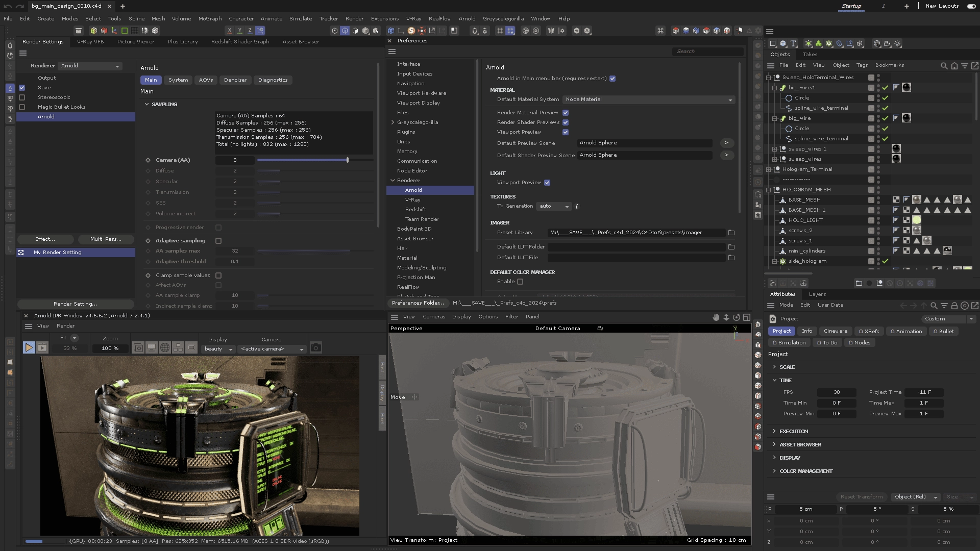This screenshot has height=551, width=980.
Task: Click the Cineware attributes button
Action: (836, 332)
